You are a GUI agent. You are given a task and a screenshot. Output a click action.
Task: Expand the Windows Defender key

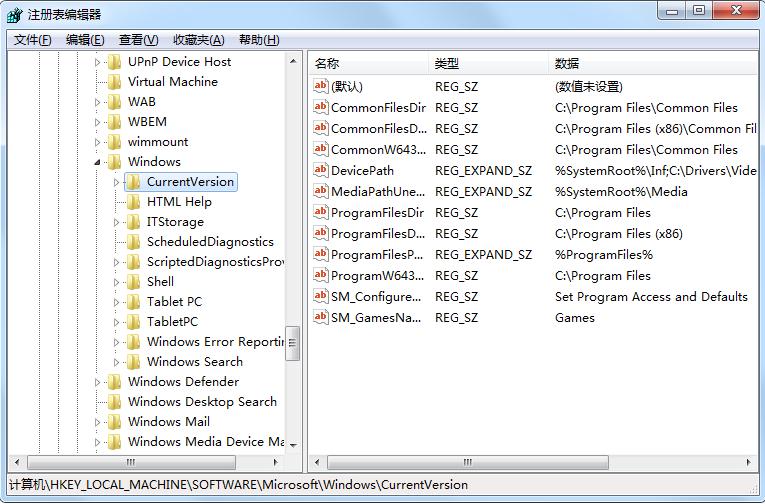click(x=97, y=383)
